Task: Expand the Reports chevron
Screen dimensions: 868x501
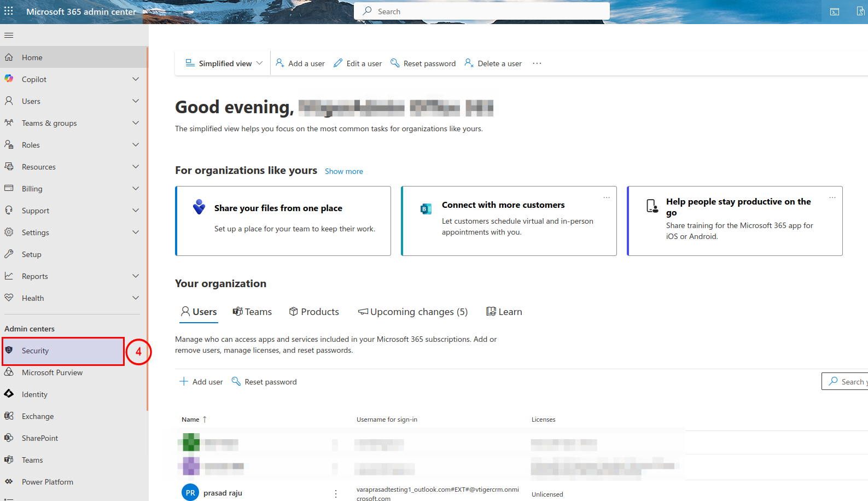Action: (136, 276)
